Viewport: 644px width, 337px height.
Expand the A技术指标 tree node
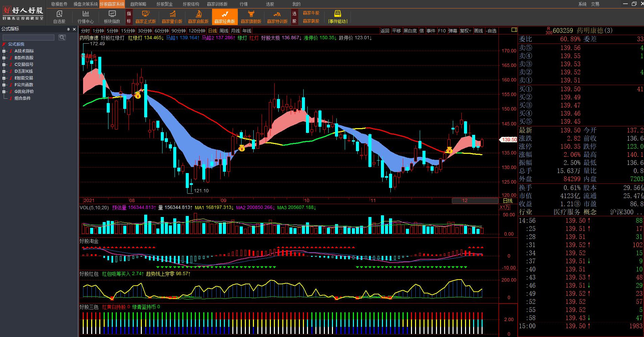[x=4, y=51]
